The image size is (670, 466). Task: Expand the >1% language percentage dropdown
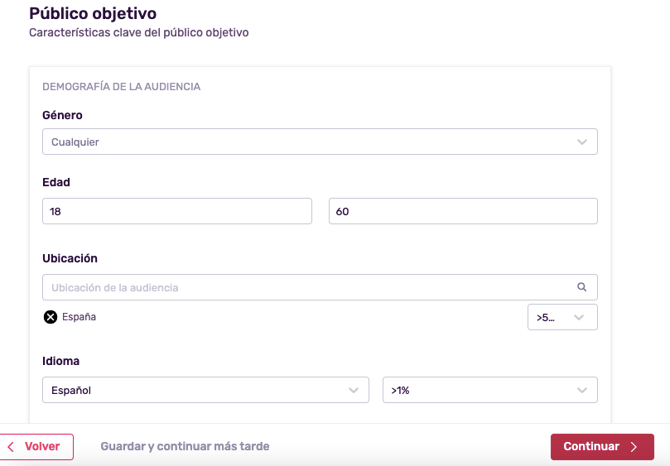pyautogui.click(x=489, y=390)
